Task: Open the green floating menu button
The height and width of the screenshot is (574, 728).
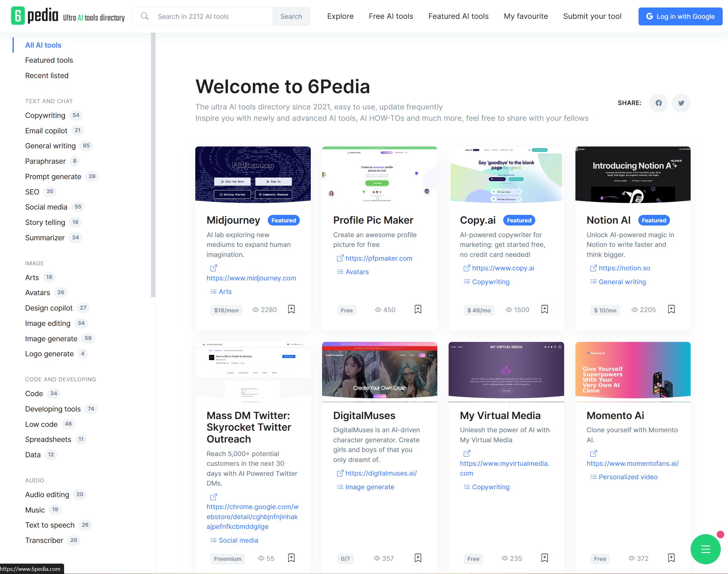Action: (x=705, y=549)
